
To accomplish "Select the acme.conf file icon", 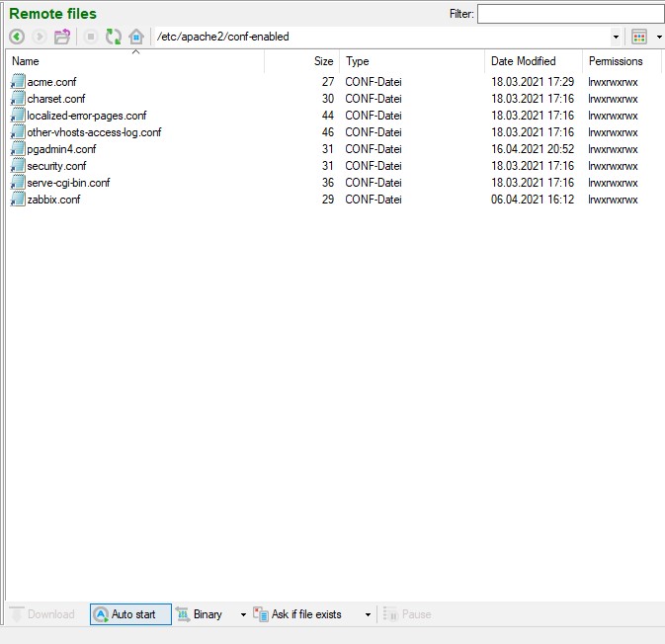I will tap(18, 82).
